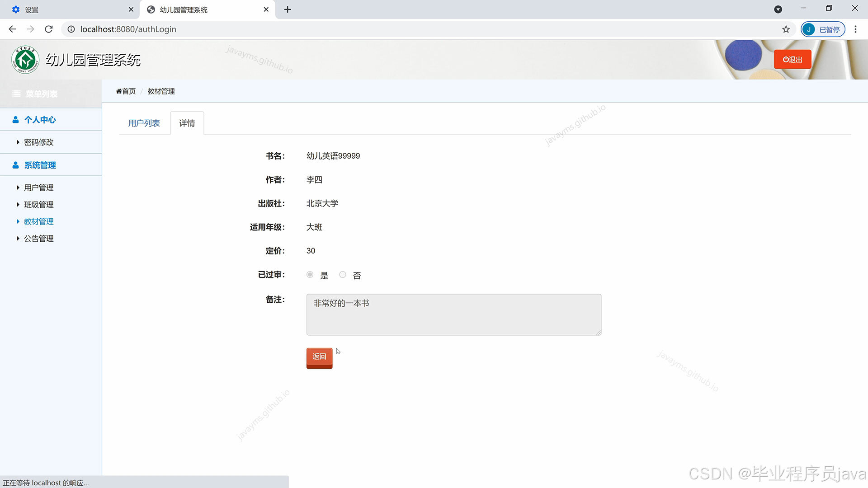Select the 否 radio for 已过审
This screenshot has width=868, height=488.
[343, 275]
